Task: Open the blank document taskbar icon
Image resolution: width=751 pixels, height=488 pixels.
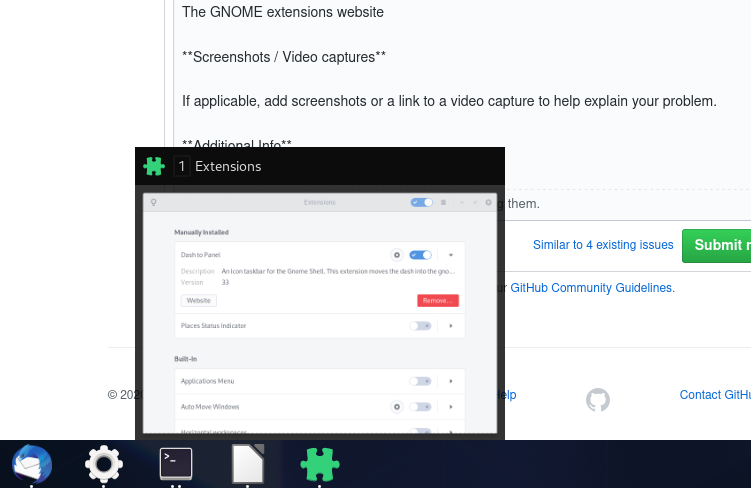Action: tap(248, 464)
